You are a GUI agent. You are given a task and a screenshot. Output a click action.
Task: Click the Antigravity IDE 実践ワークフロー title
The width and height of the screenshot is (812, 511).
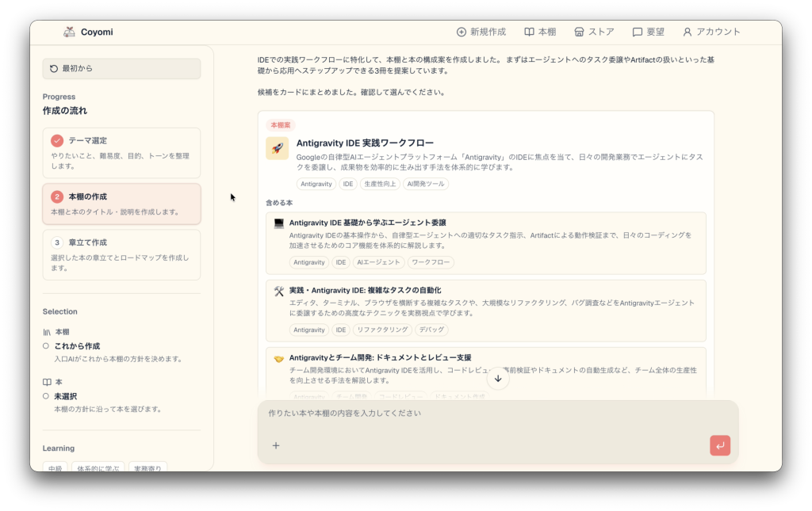pyautogui.click(x=365, y=143)
